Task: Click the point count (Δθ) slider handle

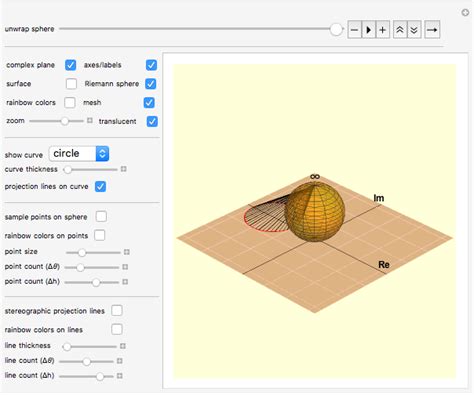Action: (80, 267)
